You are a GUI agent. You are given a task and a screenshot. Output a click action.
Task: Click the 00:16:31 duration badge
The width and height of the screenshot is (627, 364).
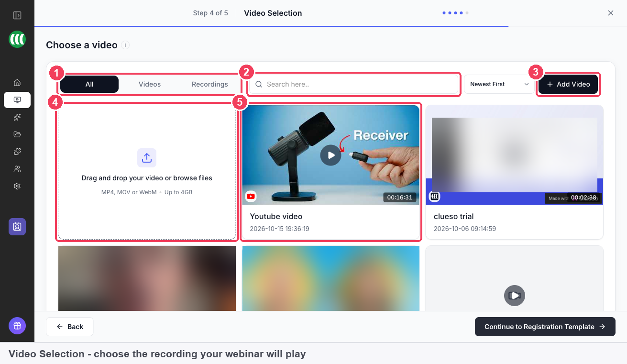(x=400, y=197)
